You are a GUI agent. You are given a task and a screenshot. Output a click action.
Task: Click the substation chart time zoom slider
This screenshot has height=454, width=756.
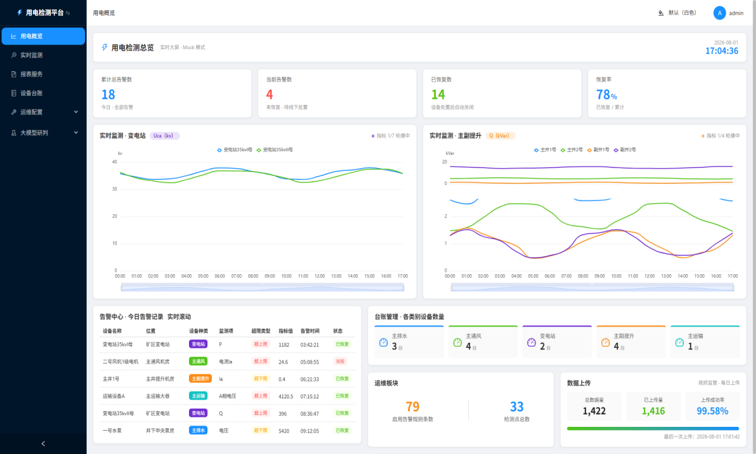(x=262, y=288)
